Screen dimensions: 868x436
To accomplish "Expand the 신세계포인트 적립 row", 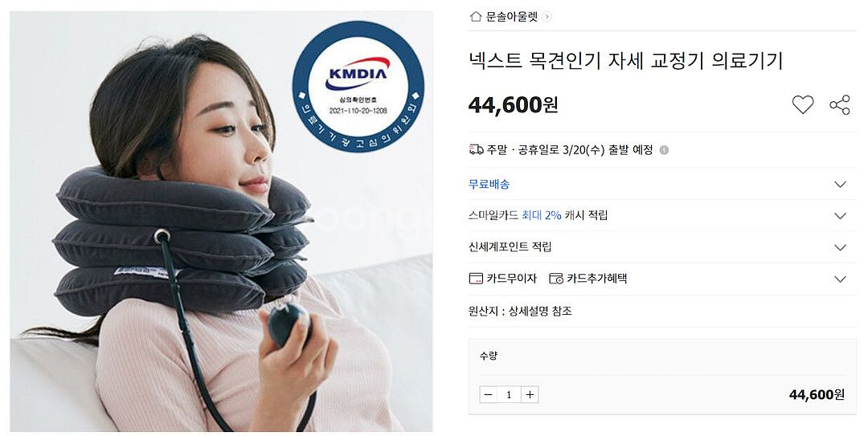I will 662,247.
